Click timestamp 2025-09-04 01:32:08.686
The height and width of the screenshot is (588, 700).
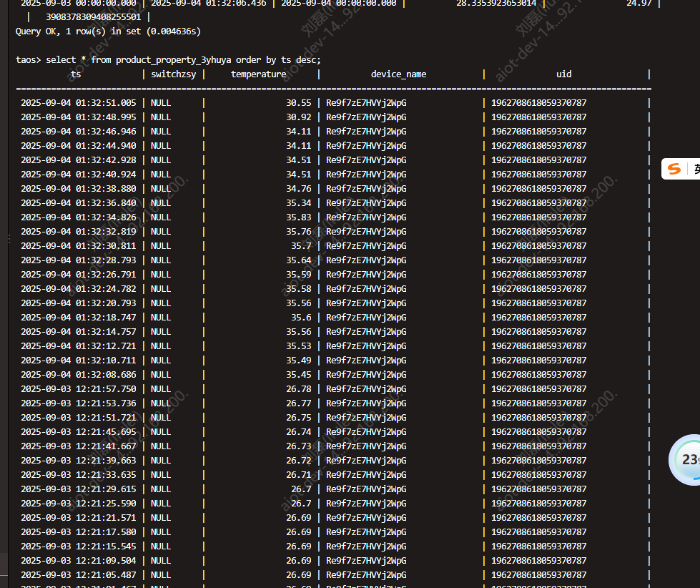click(x=78, y=375)
